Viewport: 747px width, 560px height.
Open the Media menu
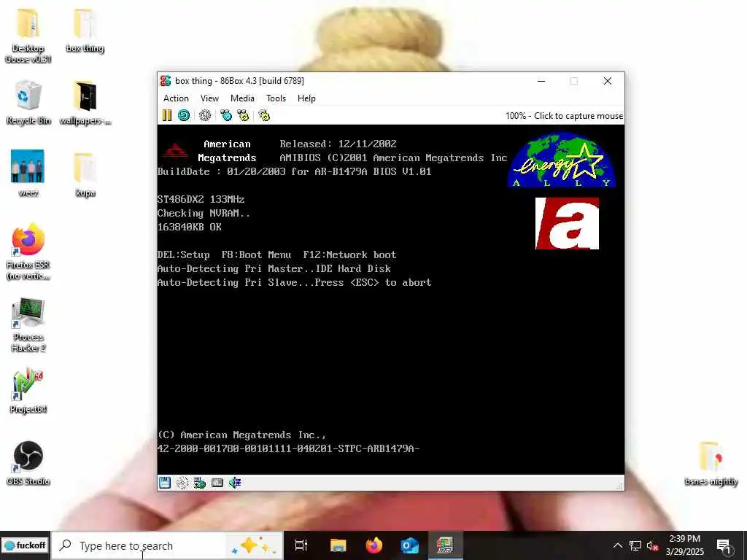click(242, 98)
